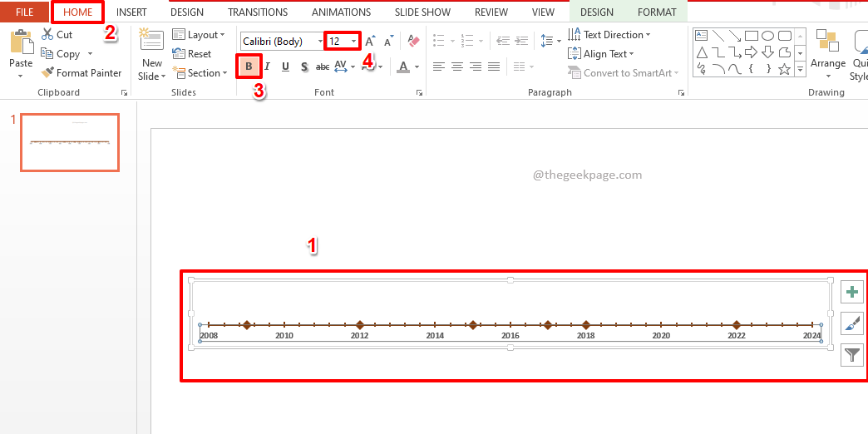The width and height of the screenshot is (868, 434).
Task: Open the Chart Styles paintbrush button
Action: (852, 323)
